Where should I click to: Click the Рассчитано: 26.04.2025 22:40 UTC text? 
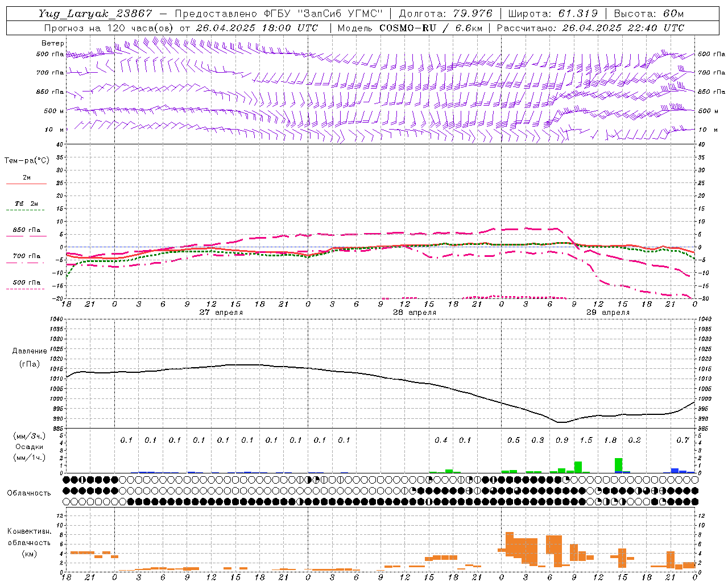(x=590, y=28)
